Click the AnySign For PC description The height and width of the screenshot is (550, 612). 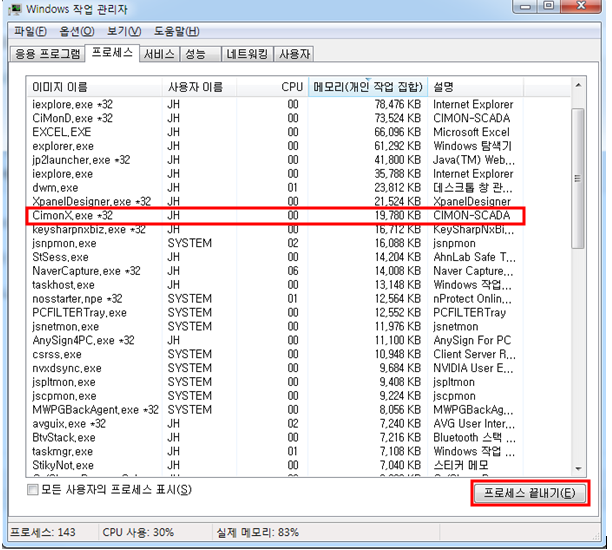point(472,340)
